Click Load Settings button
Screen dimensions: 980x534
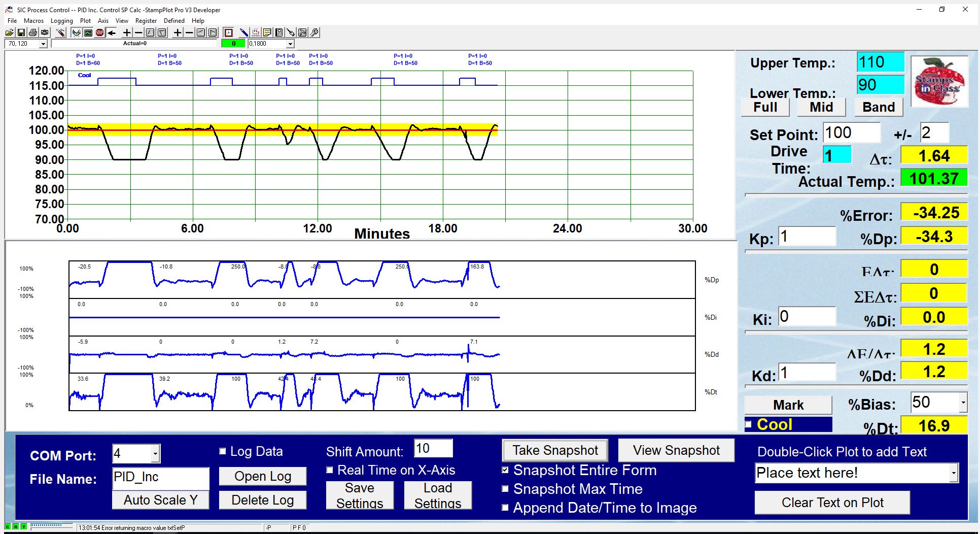point(438,495)
